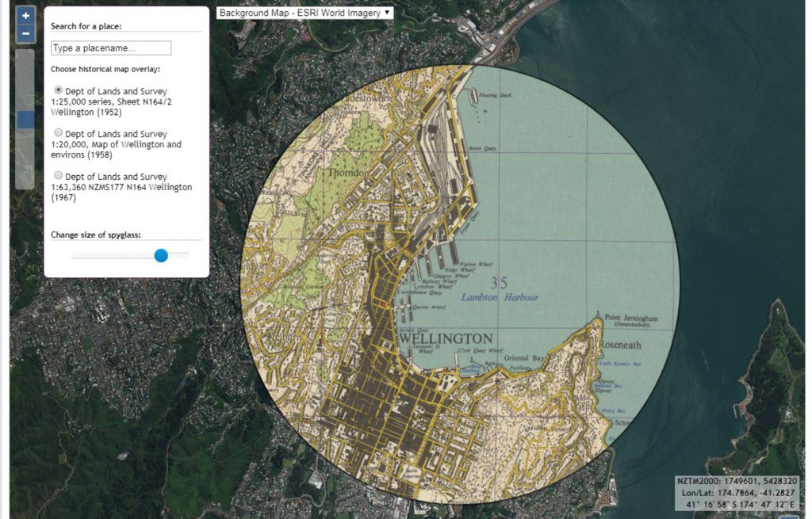The image size is (812, 519).
Task: Click the grid number 35 in the harbour
Action: pyautogui.click(x=499, y=283)
